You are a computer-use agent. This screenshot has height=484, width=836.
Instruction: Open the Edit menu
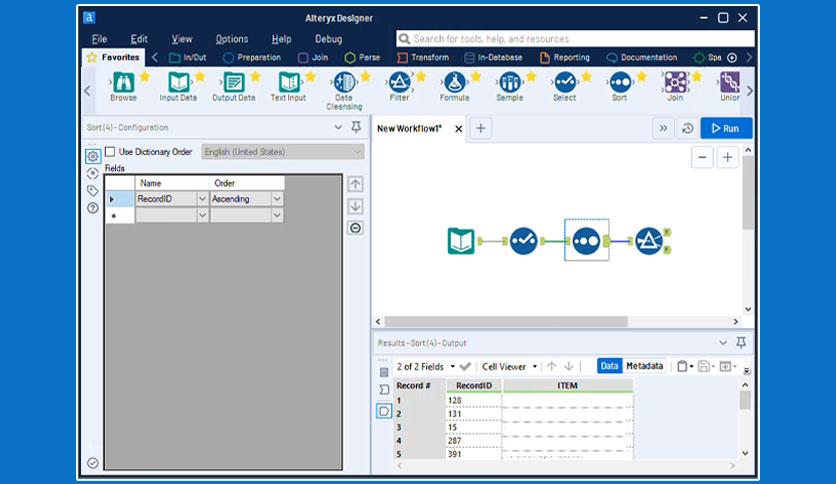(139, 39)
